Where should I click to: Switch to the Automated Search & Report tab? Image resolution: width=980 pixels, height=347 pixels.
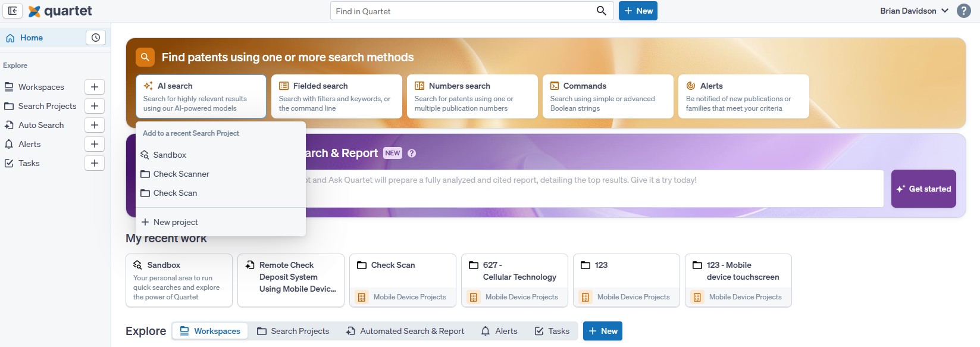(x=405, y=331)
